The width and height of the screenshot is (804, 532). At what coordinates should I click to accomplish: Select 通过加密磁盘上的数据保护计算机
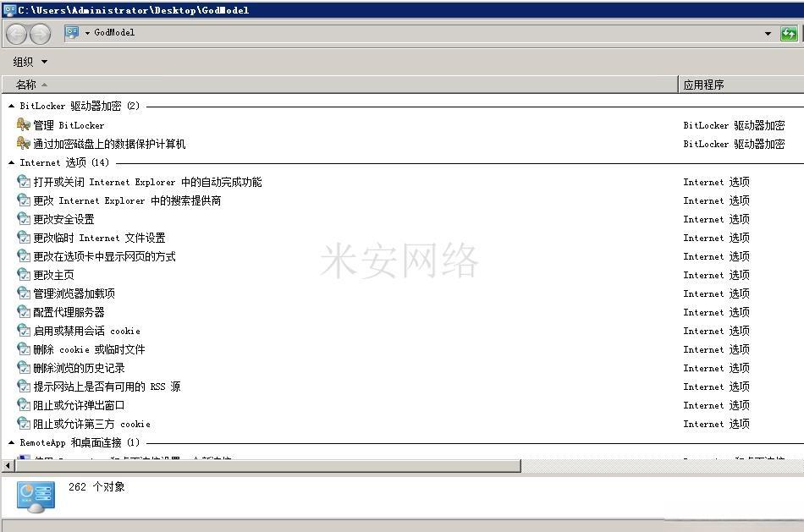[109, 144]
